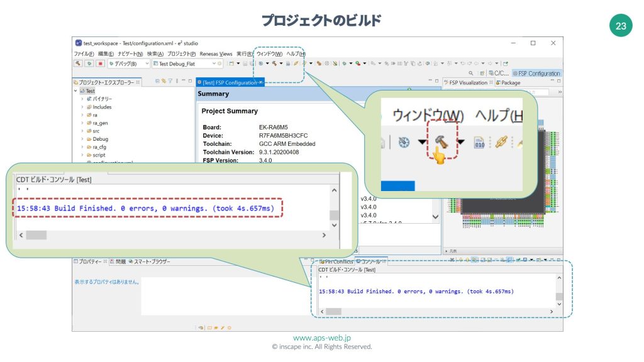Expand the ra_cfg folder
The height and width of the screenshot is (362, 644).
(x=82, y=147)
